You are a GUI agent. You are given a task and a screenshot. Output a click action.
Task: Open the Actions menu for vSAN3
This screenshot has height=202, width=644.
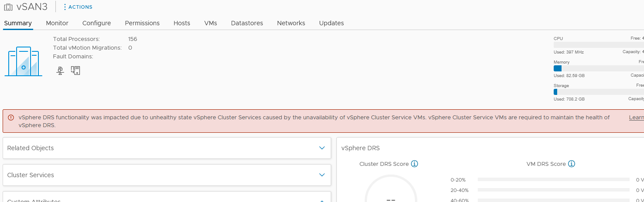pyautogui.click(x=78, y=7)
